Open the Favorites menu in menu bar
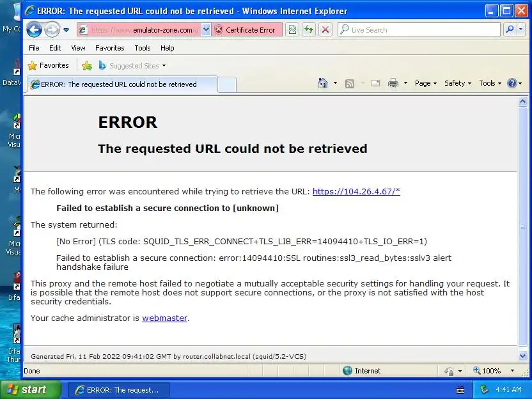This screenshot has width=532, height=399. pyautogui.click(x=109, y=48)
